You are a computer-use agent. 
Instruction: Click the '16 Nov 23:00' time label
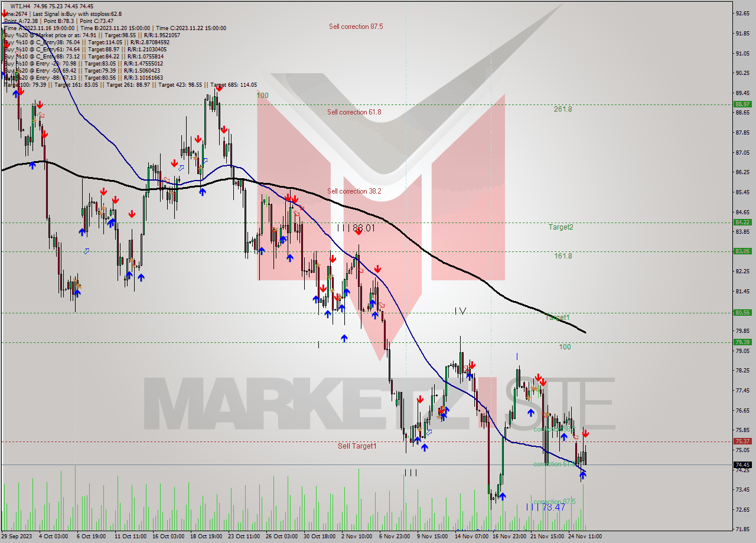(509, 537)
